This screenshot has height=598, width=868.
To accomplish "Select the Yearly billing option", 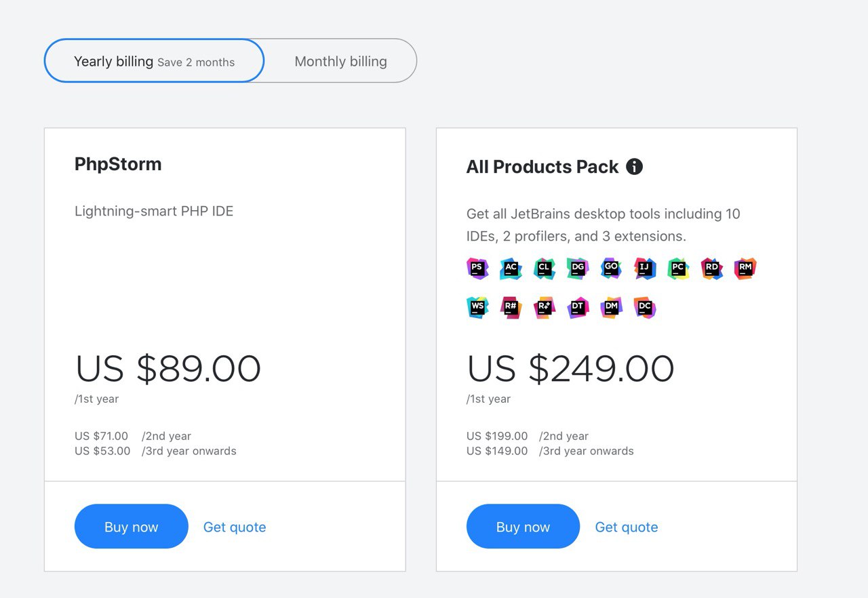I will [x=154, y=61].
